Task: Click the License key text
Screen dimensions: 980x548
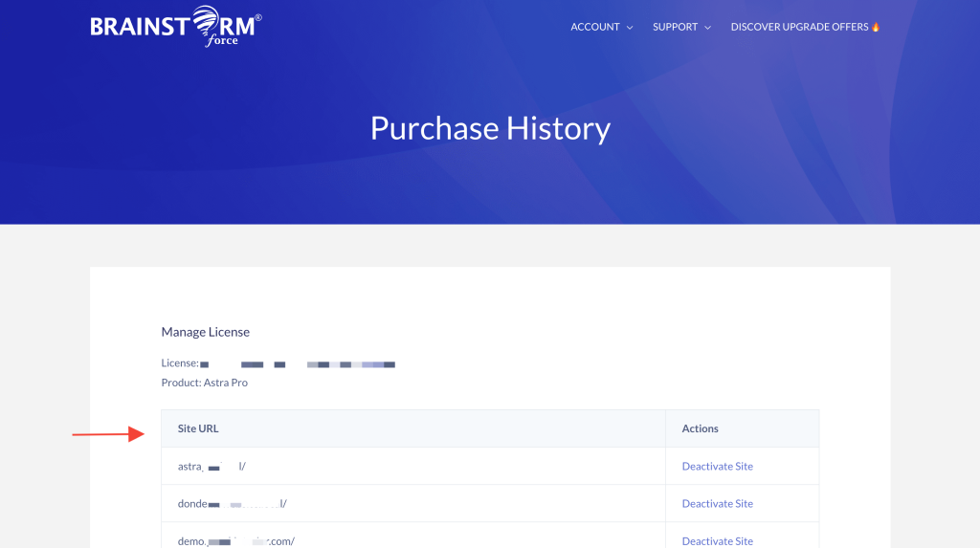Action: (278, 363)
